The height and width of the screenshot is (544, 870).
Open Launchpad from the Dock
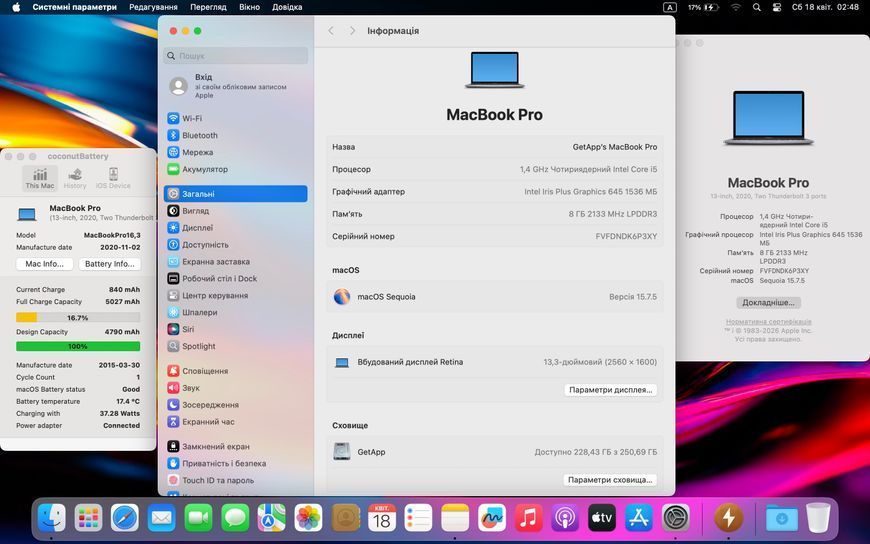pos(88,518)
